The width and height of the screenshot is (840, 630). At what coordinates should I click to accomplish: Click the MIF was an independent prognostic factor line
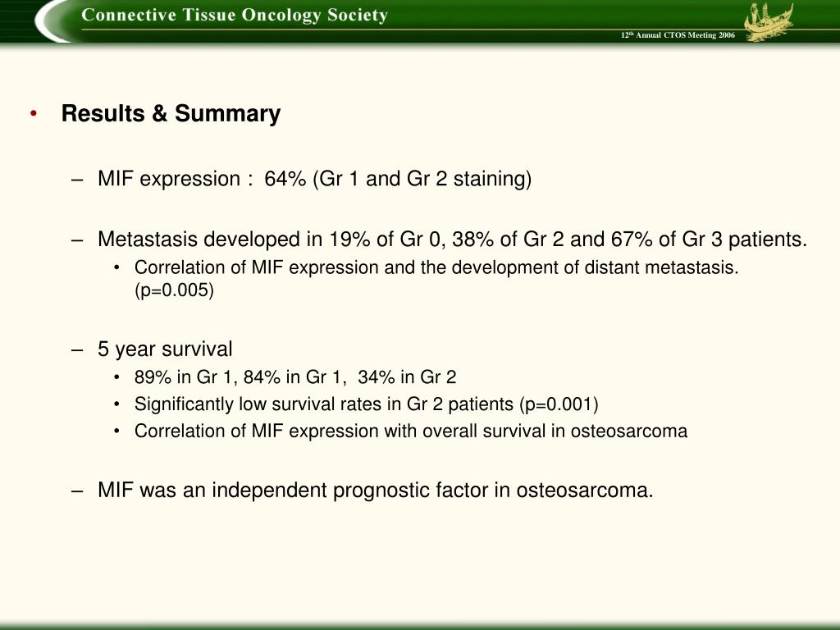(x=375, y=491)
